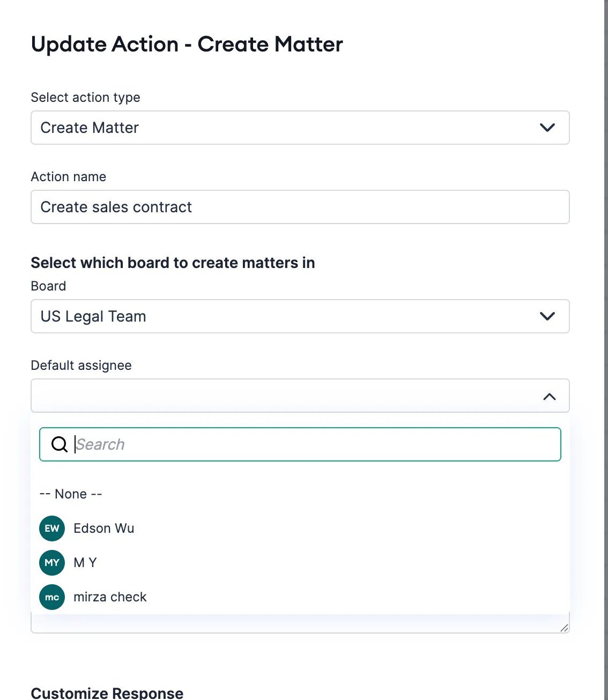Screen dimensions: 608x700
Task: Select the mc avatar icon
Action: click(x=52, y=597)
